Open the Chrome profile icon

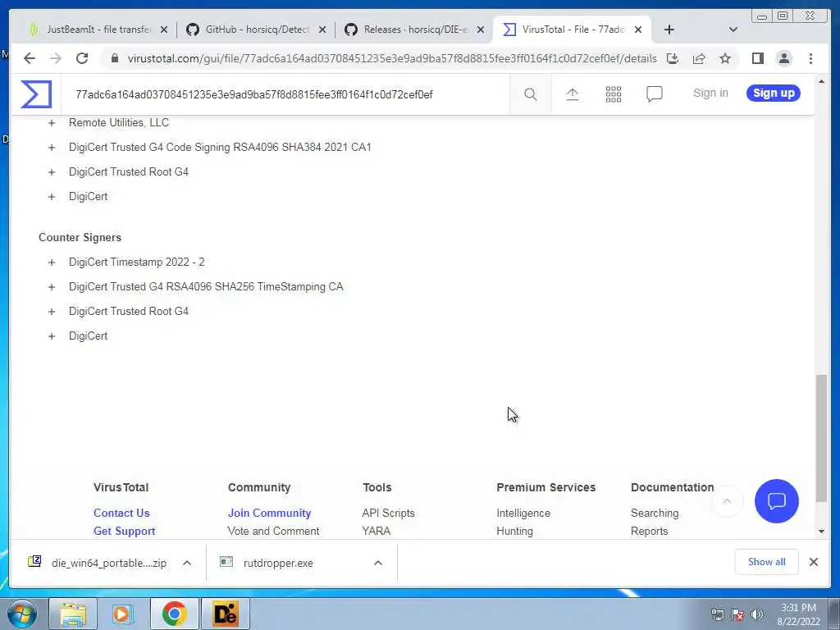[783, 58]
